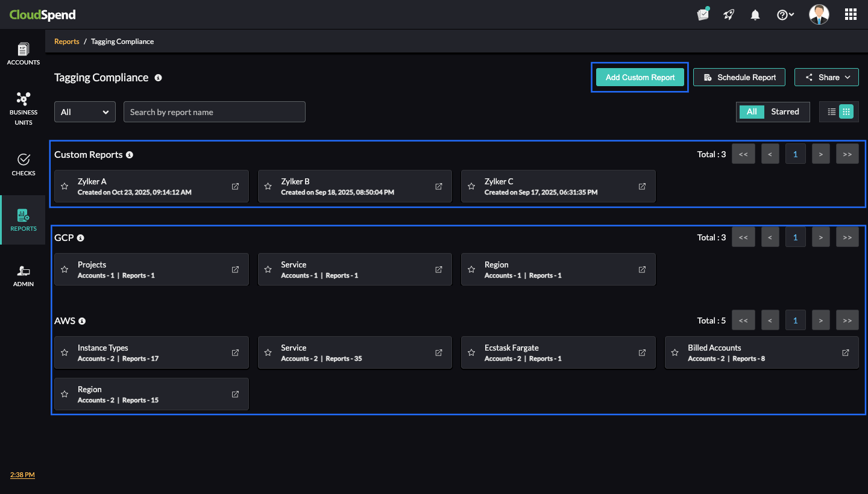Image resolution: width=868 pixels, height=494 pixels.
Task: Go to the Admin menu item
Action: coord(24,275)
